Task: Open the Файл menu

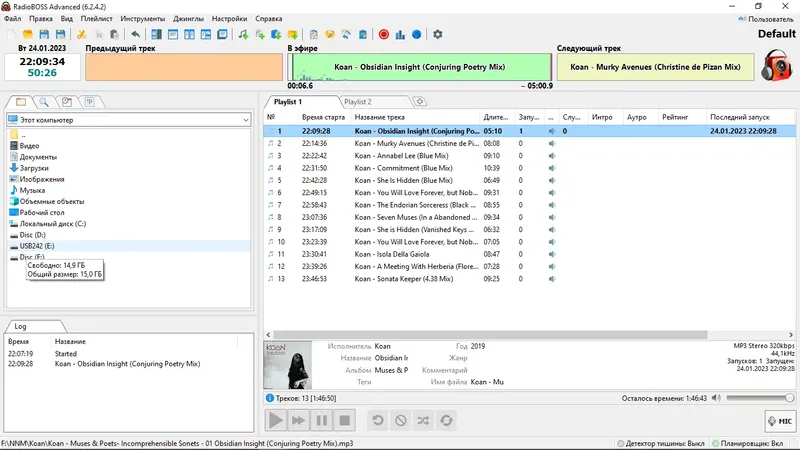Action: click(13, 18)
